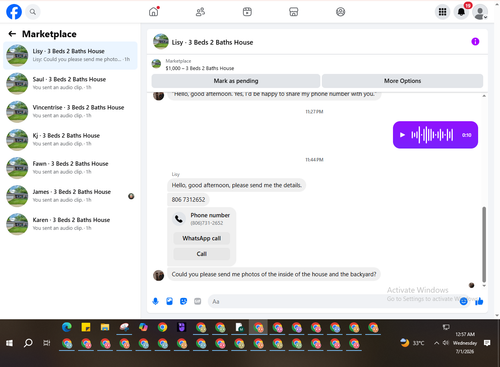Open the emoji picker in message box
Viewport: 500px width, 367px height.
(463, 301)
